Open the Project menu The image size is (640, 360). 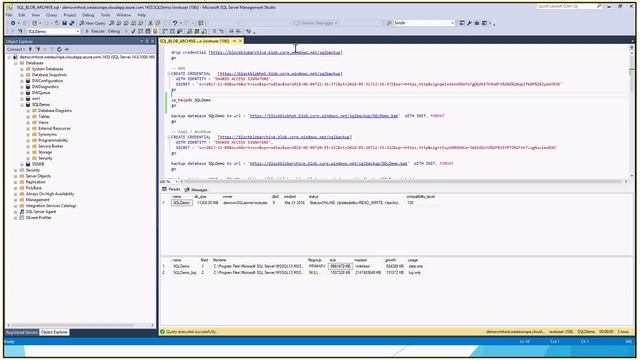point(69,15)
